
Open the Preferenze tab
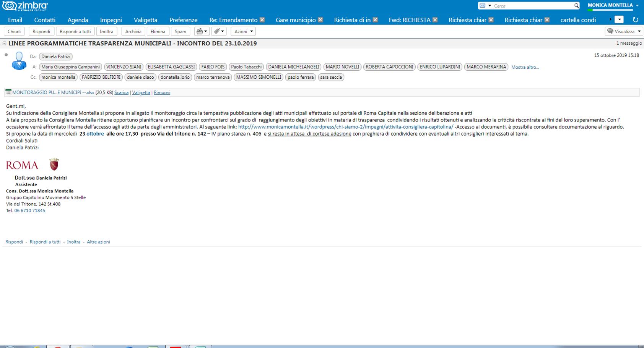184,20
